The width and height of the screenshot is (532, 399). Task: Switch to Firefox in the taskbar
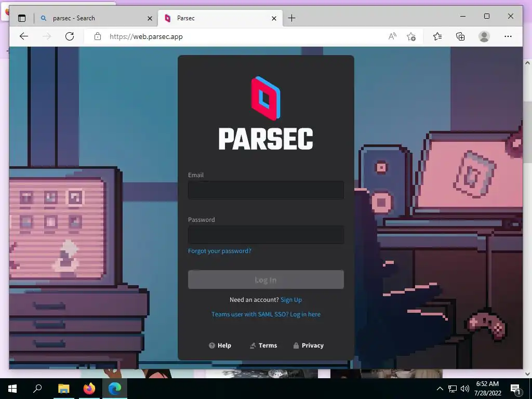click(89, 389)
